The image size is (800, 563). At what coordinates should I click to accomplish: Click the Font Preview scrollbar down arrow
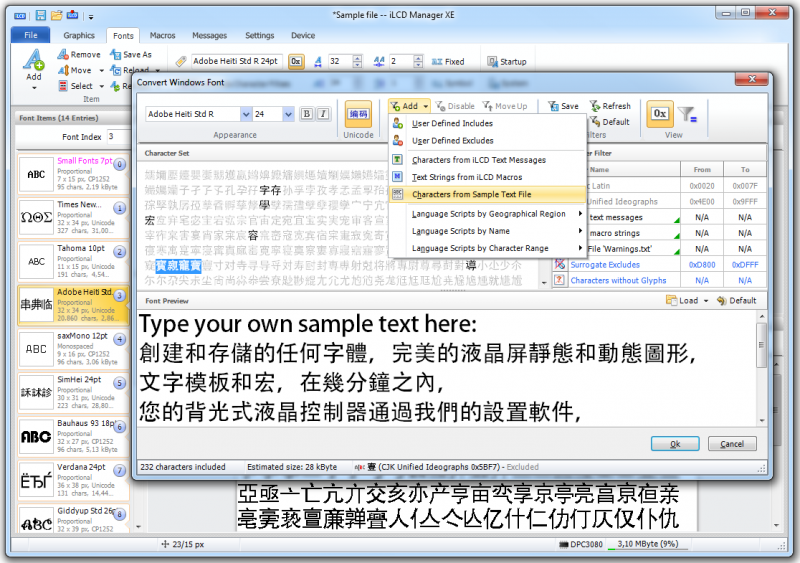pyautogui.click(x=762, y=421)
